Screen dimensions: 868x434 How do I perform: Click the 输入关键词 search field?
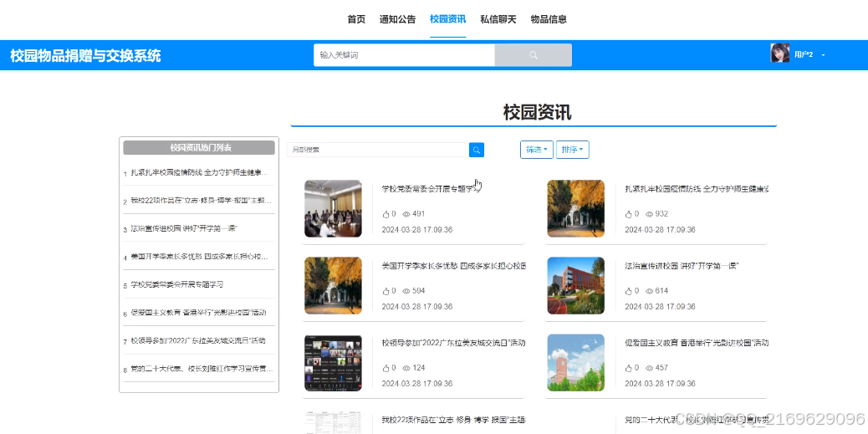click(x=404, y=55)
